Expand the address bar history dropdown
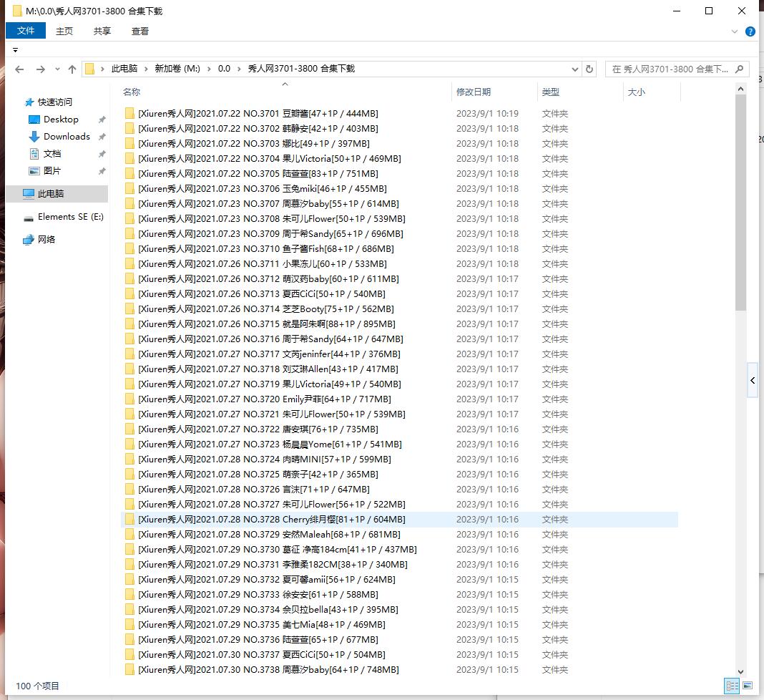Image resolution: width=764 pixels, height=700 pixels. (x=575, y=69)
